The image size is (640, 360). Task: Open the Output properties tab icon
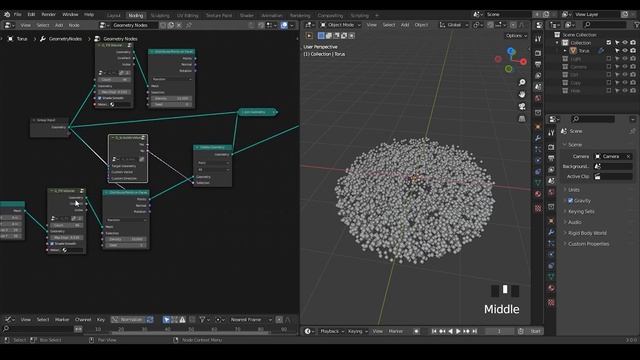coord(551,158)
